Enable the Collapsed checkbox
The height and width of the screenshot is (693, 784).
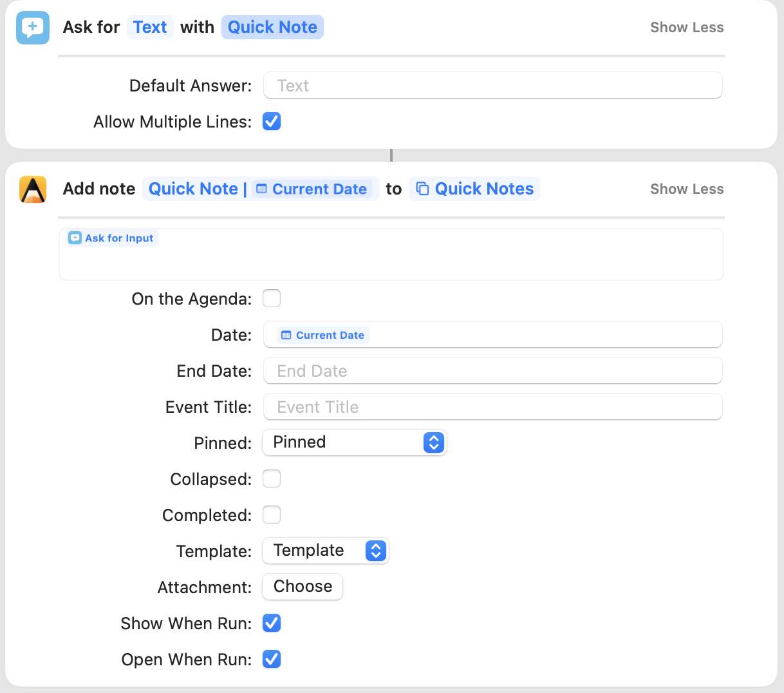coord(272,479)
